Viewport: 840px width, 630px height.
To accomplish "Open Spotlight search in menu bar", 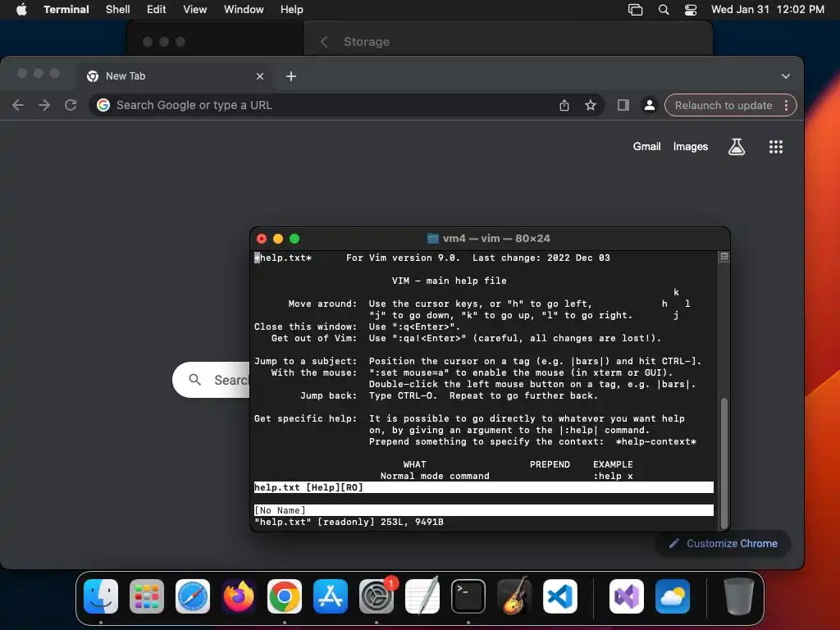I will point(663,10).
